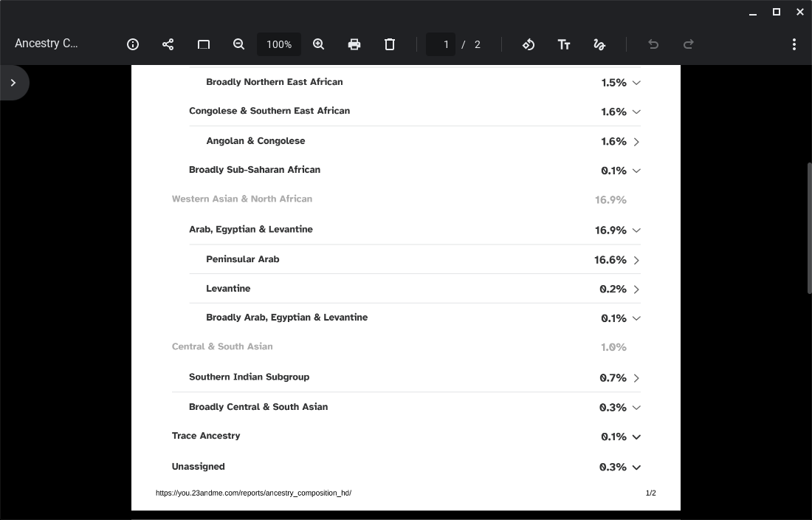Select the text annotation tool

[564, 44]
